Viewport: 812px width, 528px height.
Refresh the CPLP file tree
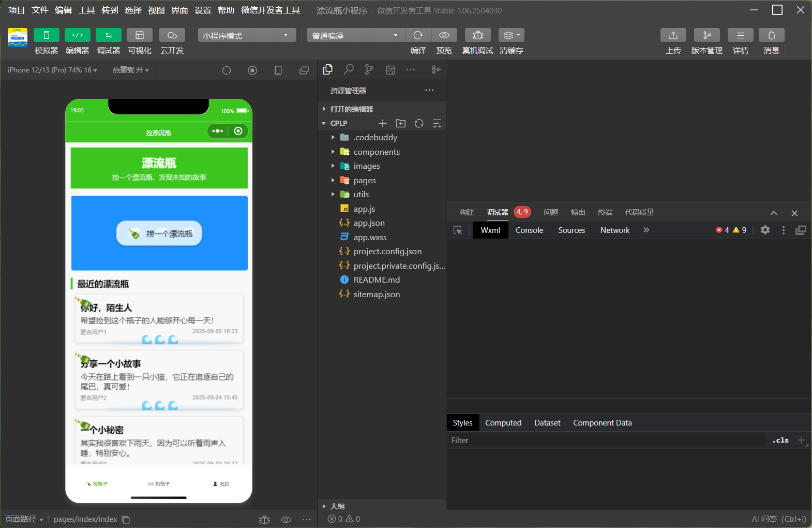click(419, 123)
